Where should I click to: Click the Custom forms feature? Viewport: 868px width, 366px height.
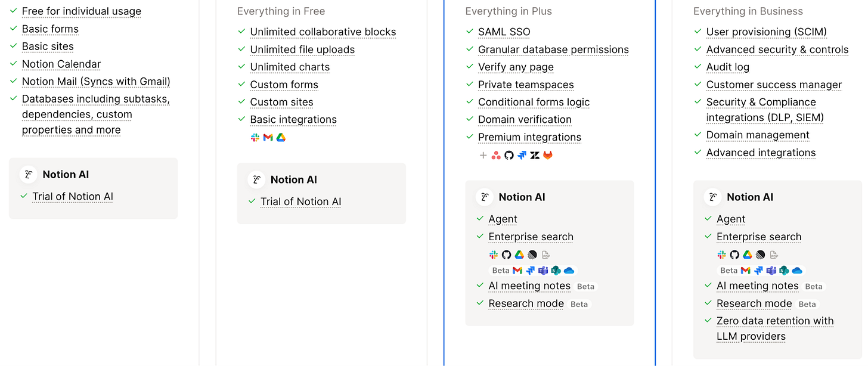click(284, 85)
